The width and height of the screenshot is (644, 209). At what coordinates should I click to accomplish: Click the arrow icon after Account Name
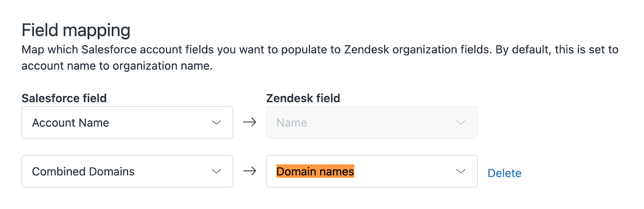(x=250, y=122)
